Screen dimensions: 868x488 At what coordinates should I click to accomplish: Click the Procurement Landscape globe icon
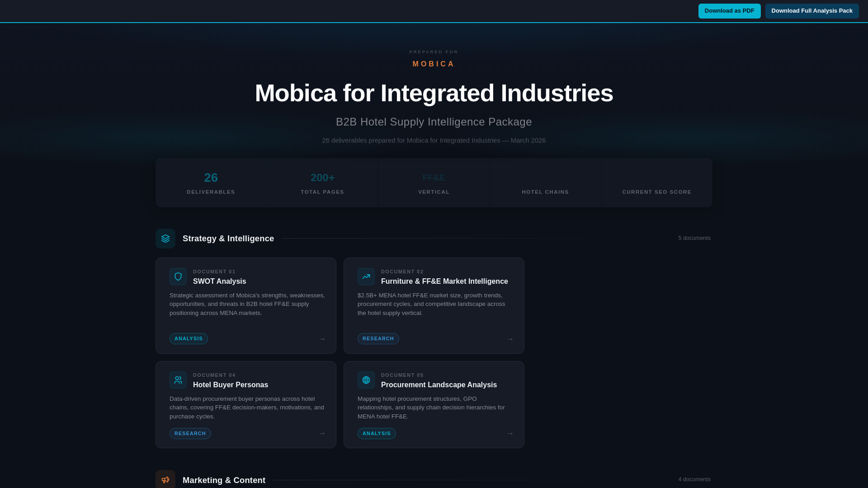click(366, 380)
